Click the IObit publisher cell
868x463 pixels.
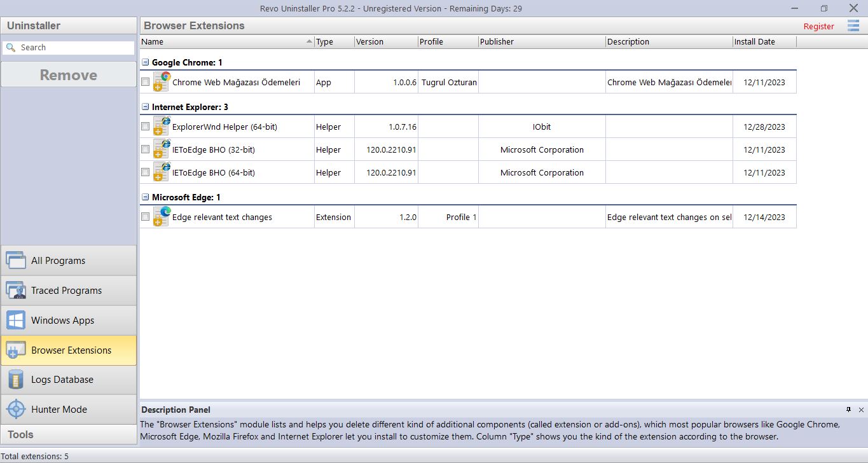(x=542, y=127)
